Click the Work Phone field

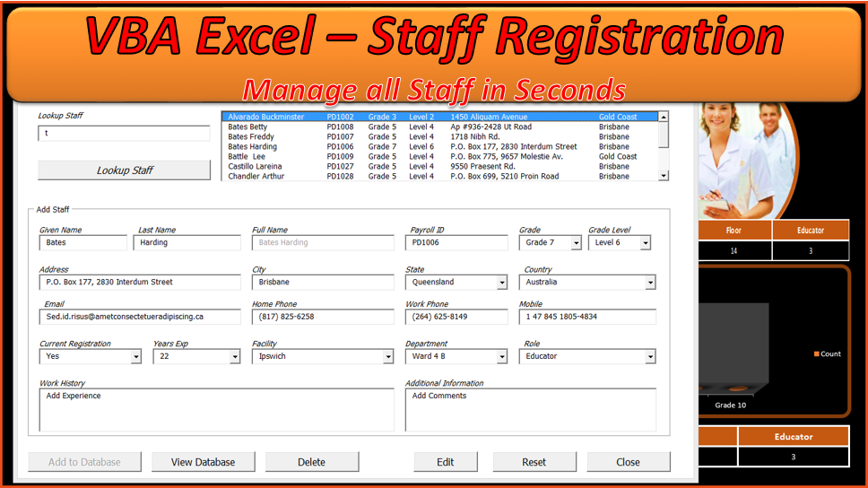click(456, 317)
